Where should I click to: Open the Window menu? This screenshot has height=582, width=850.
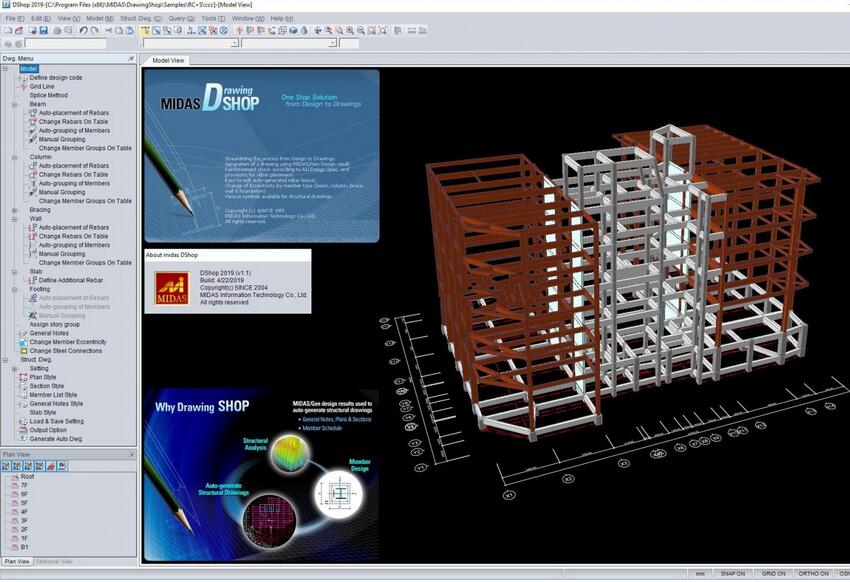pyautogui.click(x=247, y=18)
